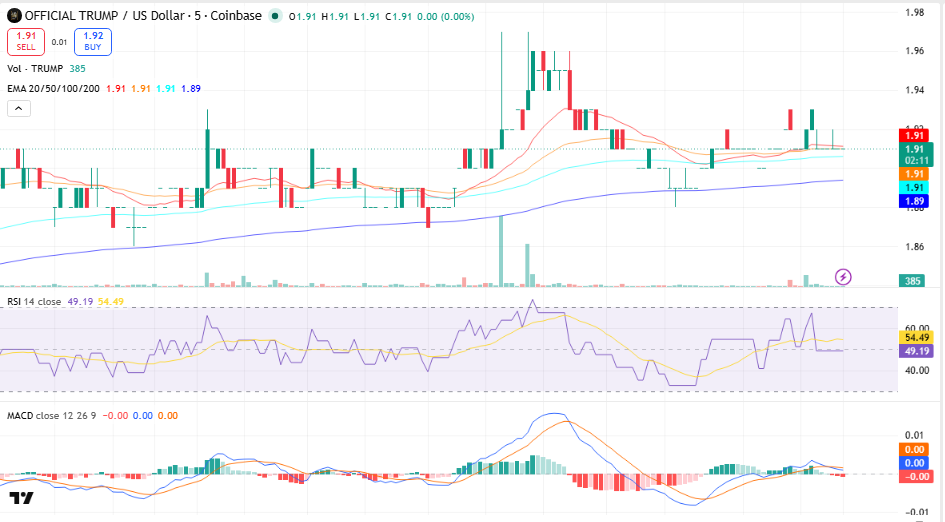Click the 1.96 price axis label
This screenshot has width=945, height=522.
tap(914, 51)
